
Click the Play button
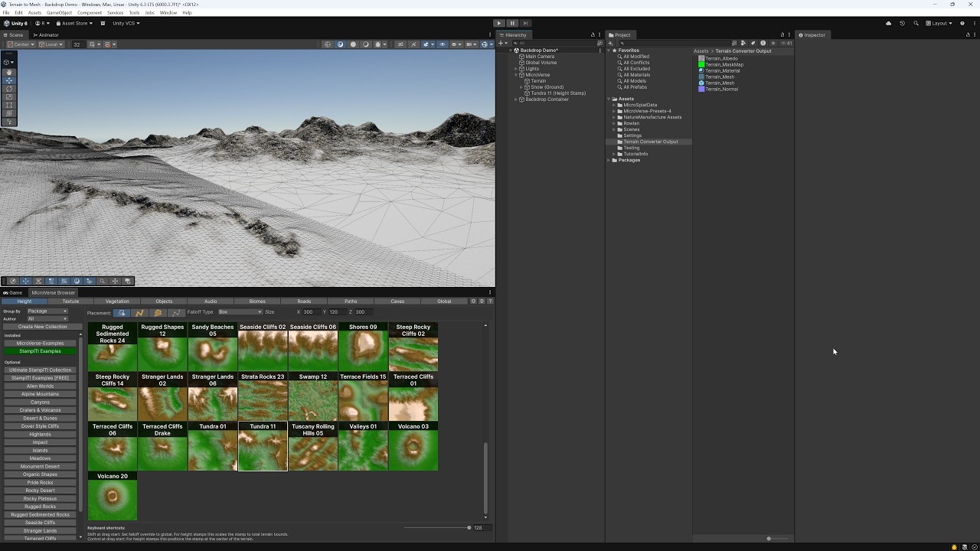click(x=498, y=23)
